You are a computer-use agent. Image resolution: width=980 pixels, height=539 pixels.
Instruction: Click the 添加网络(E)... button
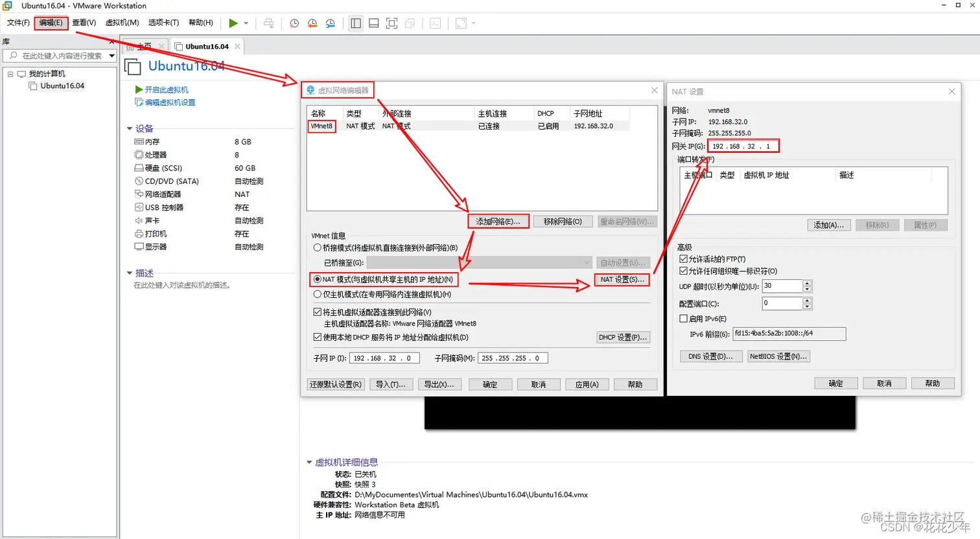pos(498,222)
